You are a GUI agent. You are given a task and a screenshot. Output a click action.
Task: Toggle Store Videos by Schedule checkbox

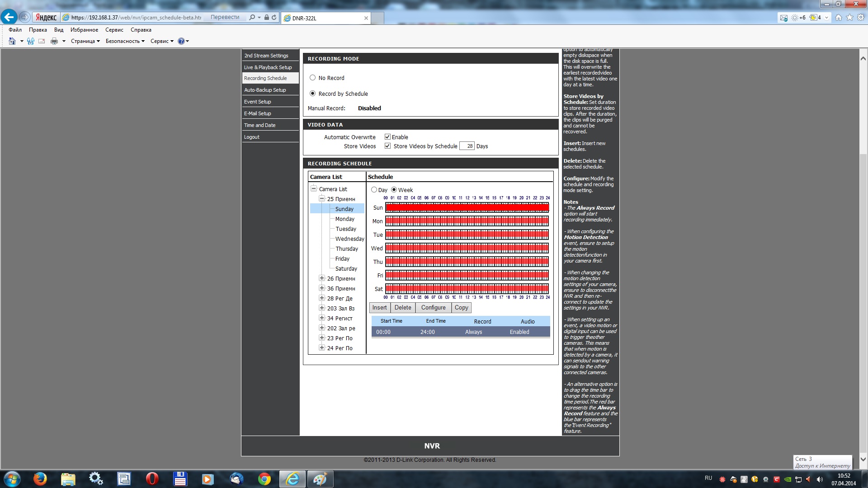387,146
